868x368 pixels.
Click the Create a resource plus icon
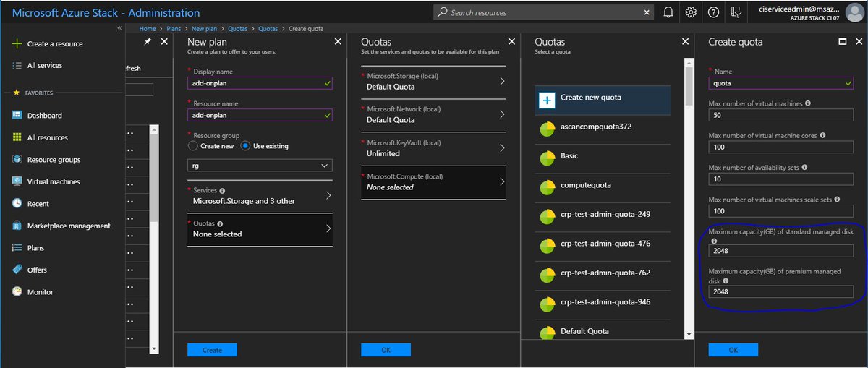[17, 43]
